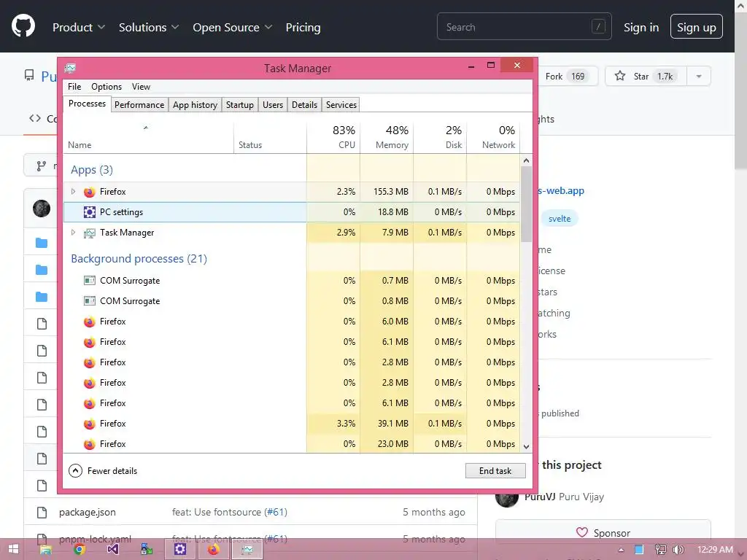Collapse view with Fewer details
Image resolution: width=747 pixels, height=560 pixels.
103,471
